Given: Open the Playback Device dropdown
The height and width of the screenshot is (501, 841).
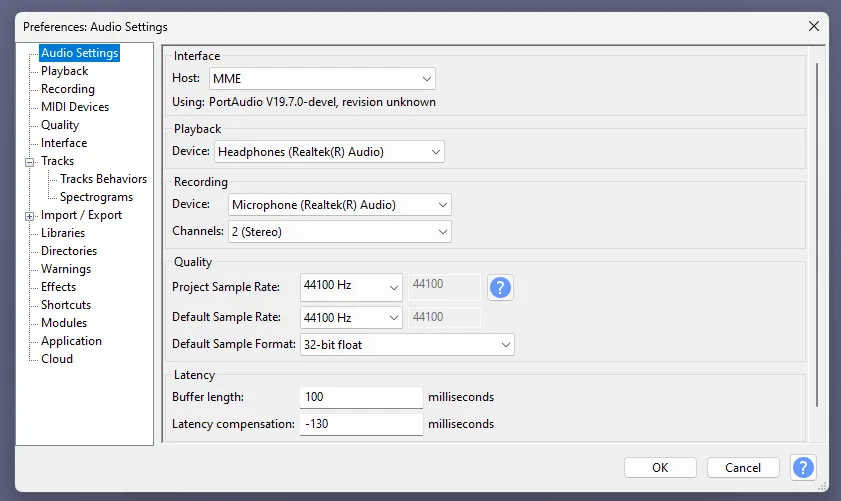Looking at the screenshot, I should [x=329, y=152].
